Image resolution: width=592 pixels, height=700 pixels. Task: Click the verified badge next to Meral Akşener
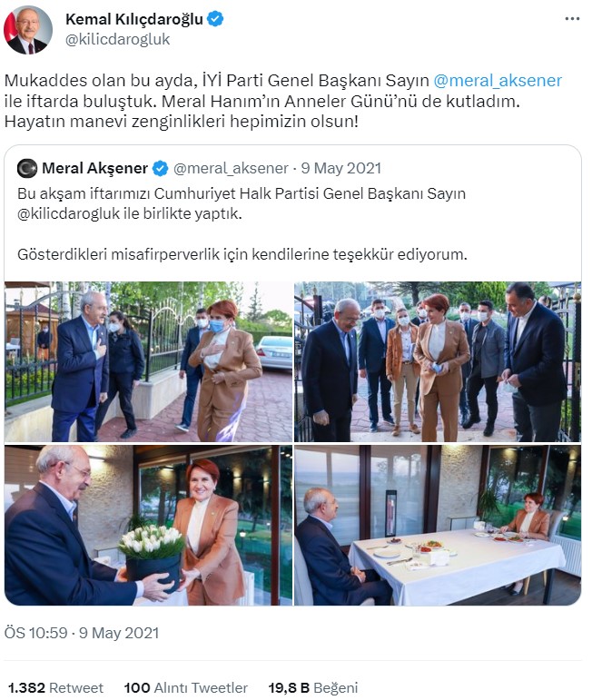[161, 169]
